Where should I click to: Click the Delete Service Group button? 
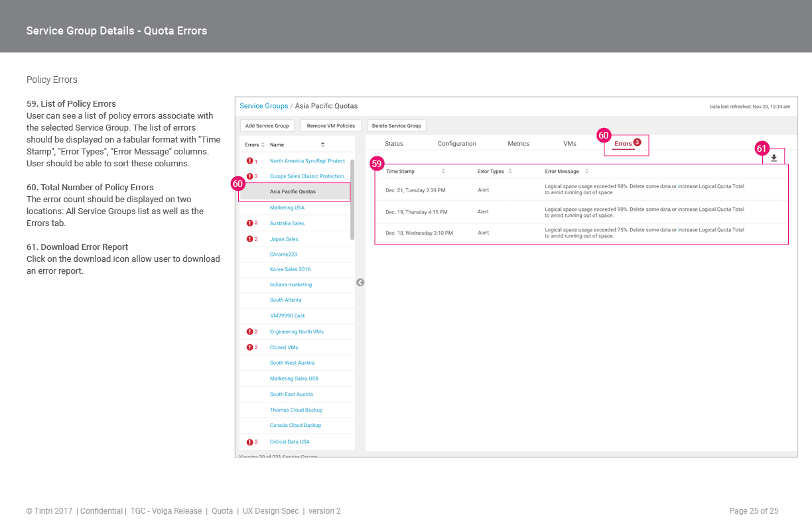397,126
